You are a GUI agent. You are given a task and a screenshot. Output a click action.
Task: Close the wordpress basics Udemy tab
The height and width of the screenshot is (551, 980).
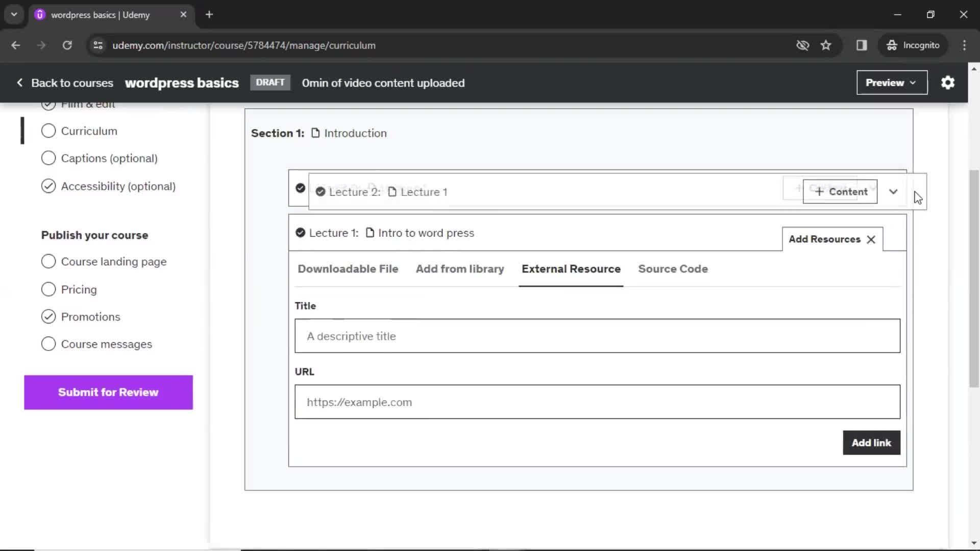(183, 15)
